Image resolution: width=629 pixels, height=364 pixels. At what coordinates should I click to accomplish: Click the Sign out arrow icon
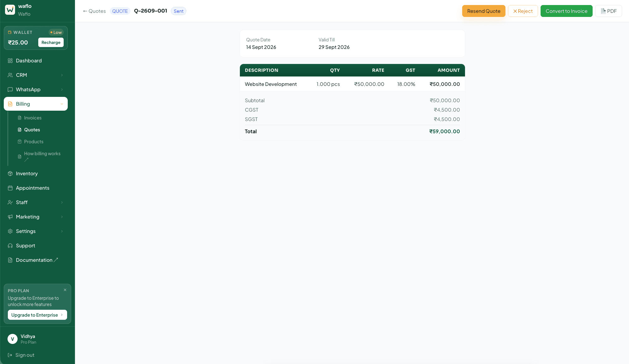10,355
